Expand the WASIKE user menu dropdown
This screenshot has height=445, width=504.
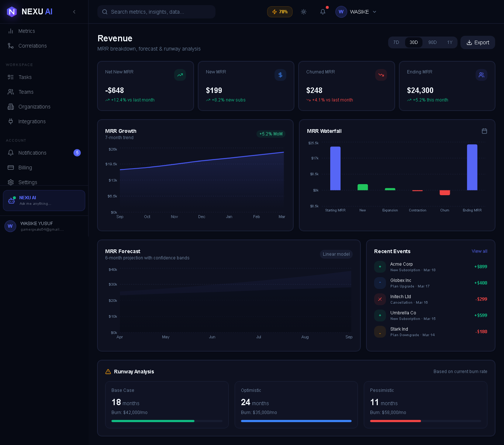(356, 12)
